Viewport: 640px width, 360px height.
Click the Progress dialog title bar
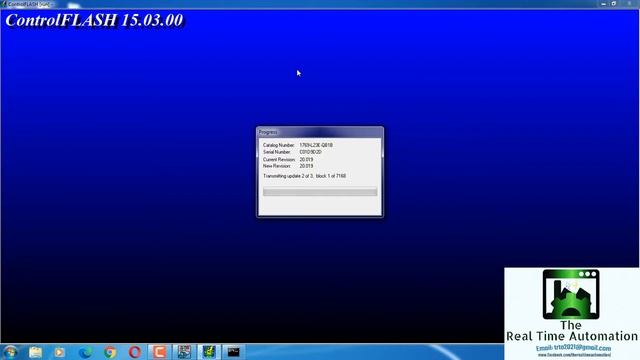click(320, 132)
